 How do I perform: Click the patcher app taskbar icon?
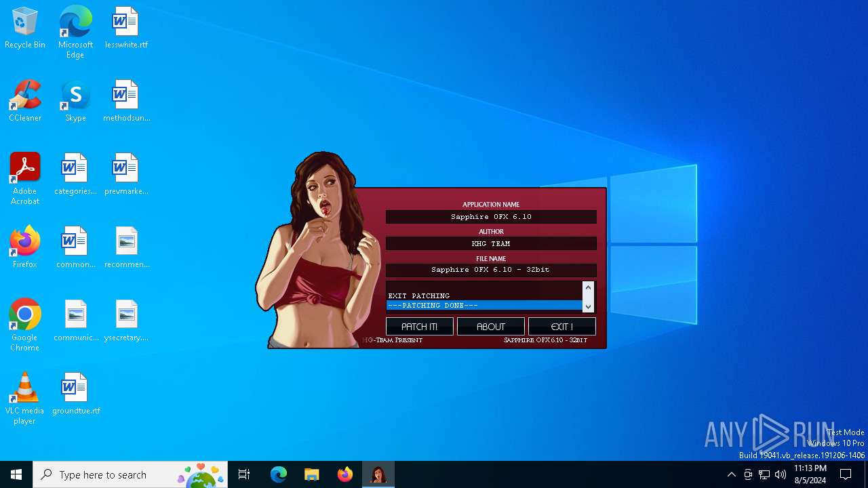pos(378,474)
